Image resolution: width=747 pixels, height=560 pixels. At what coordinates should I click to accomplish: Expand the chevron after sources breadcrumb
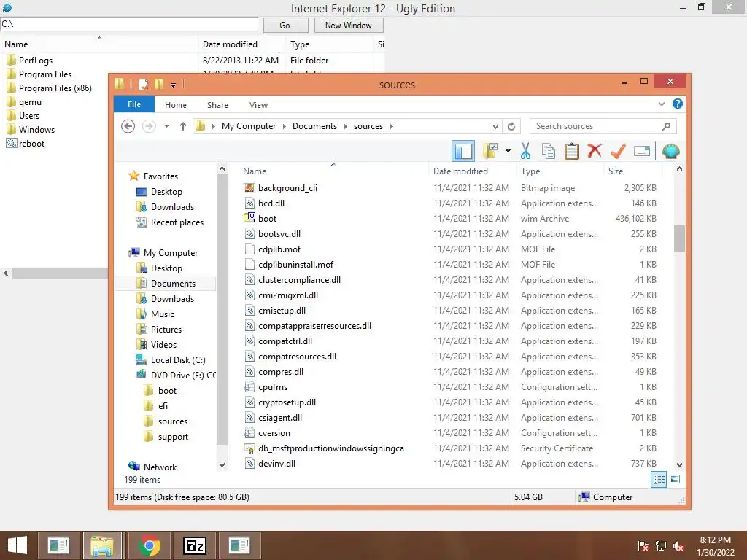pyautogui.click(x=392, y=126)
